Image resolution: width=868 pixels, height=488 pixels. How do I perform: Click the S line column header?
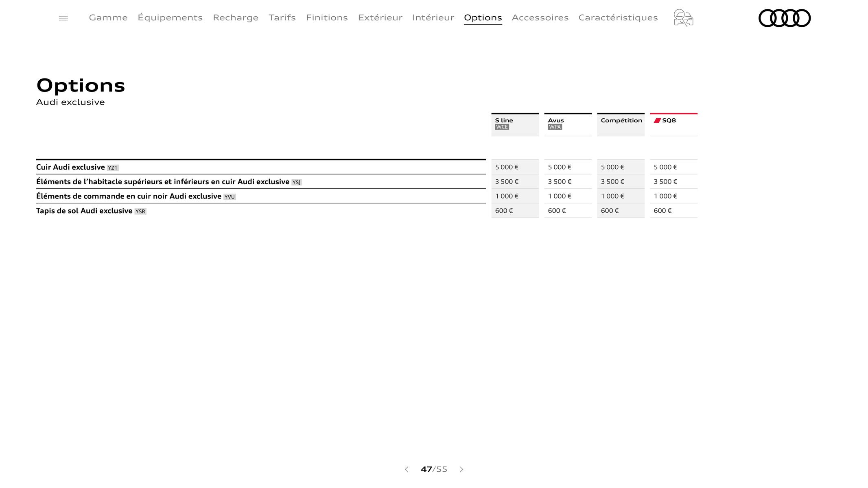515,124
